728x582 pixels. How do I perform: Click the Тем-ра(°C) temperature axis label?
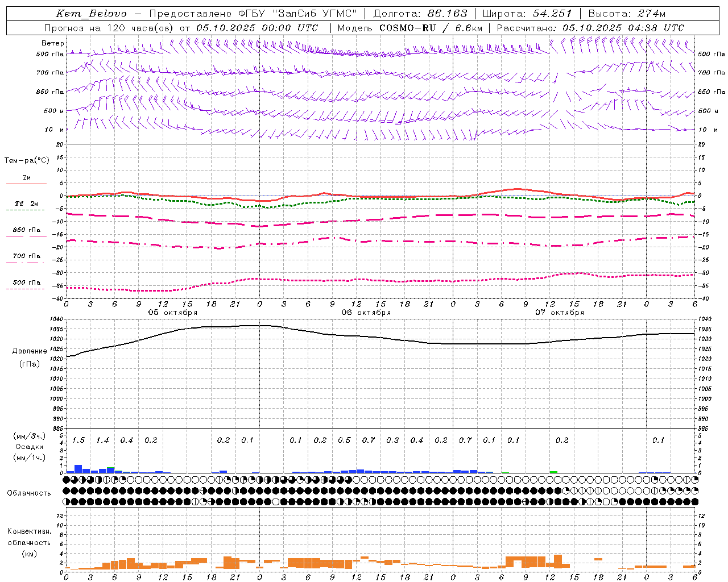click(27, 161)
